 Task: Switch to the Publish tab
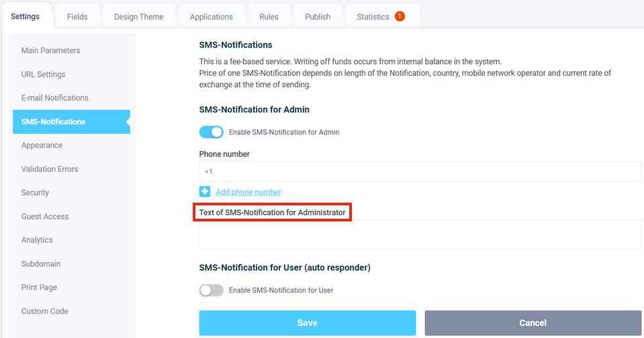(x=318, y=17)
